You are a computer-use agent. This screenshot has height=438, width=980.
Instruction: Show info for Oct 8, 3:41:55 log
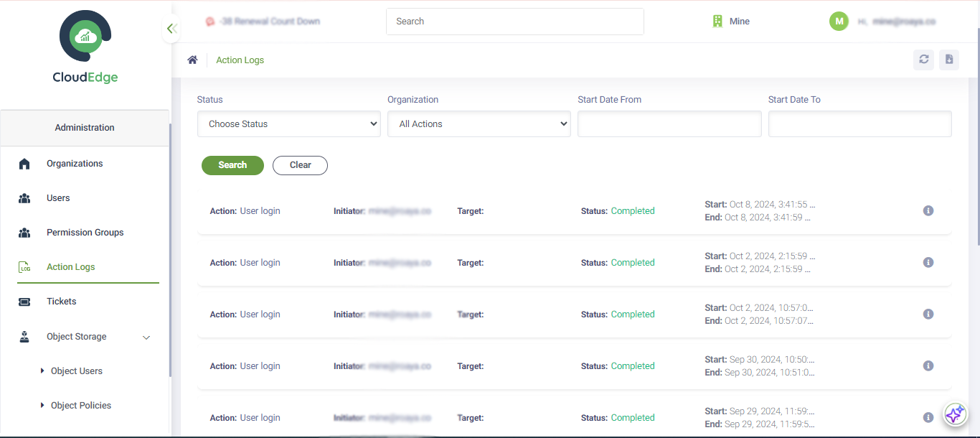(928, 211)
